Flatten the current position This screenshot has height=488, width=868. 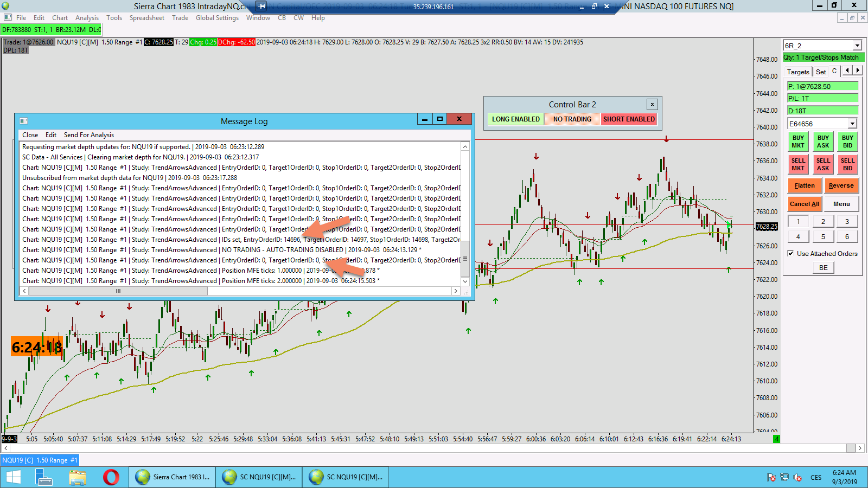click(805, 185)
